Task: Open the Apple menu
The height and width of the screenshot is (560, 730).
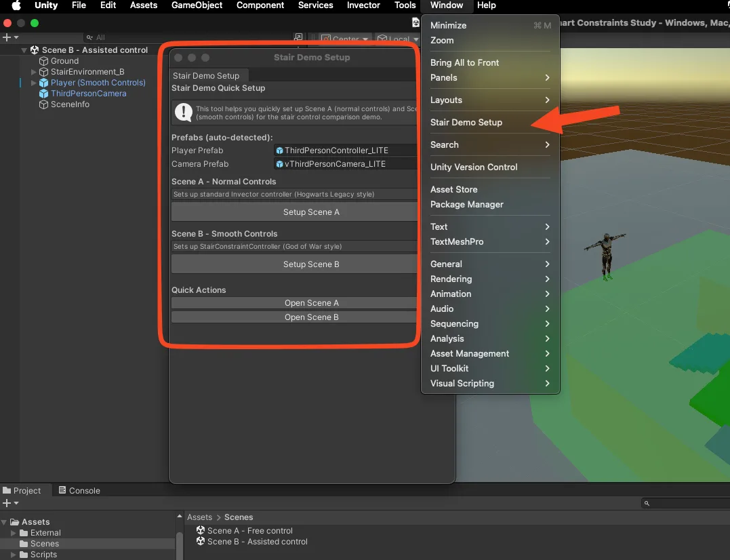Action: click(x=16, y=5)
